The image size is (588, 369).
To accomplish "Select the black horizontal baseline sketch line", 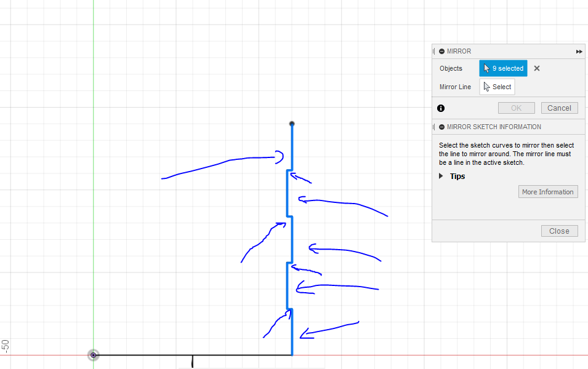I will (x=192, y=355).
